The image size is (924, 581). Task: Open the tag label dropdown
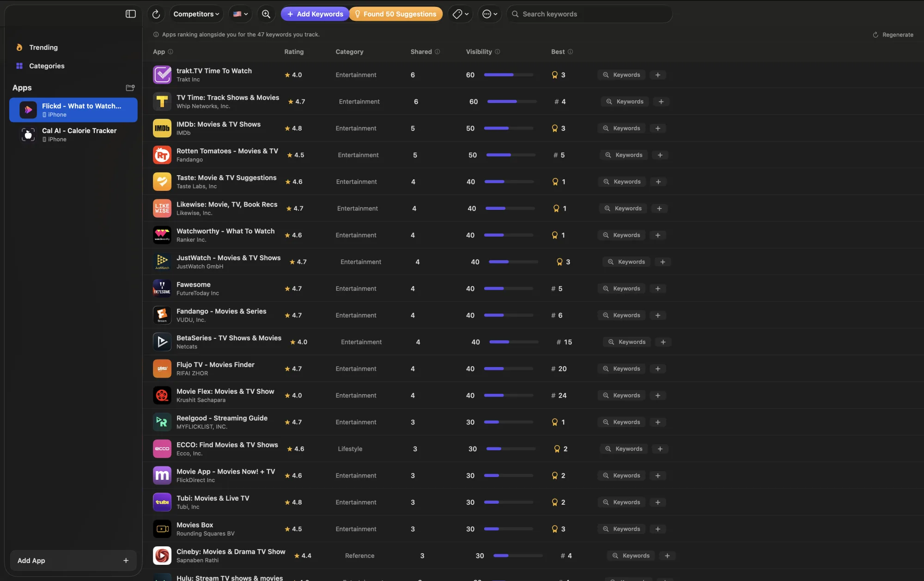point(461,14)
